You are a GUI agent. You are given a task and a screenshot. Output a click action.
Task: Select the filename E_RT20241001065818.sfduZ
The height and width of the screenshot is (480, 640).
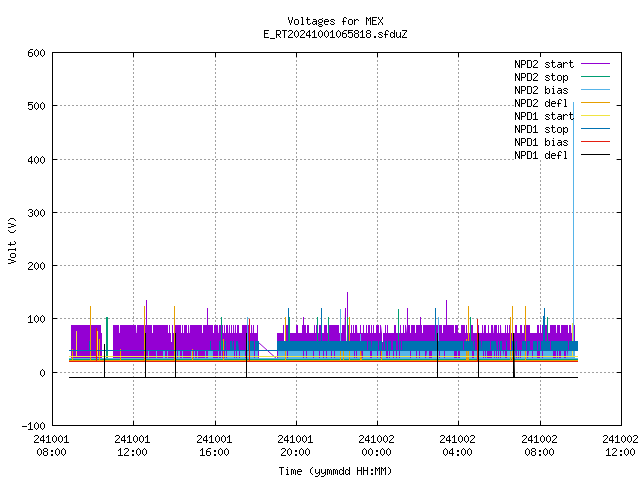click(x=335, y=34)
